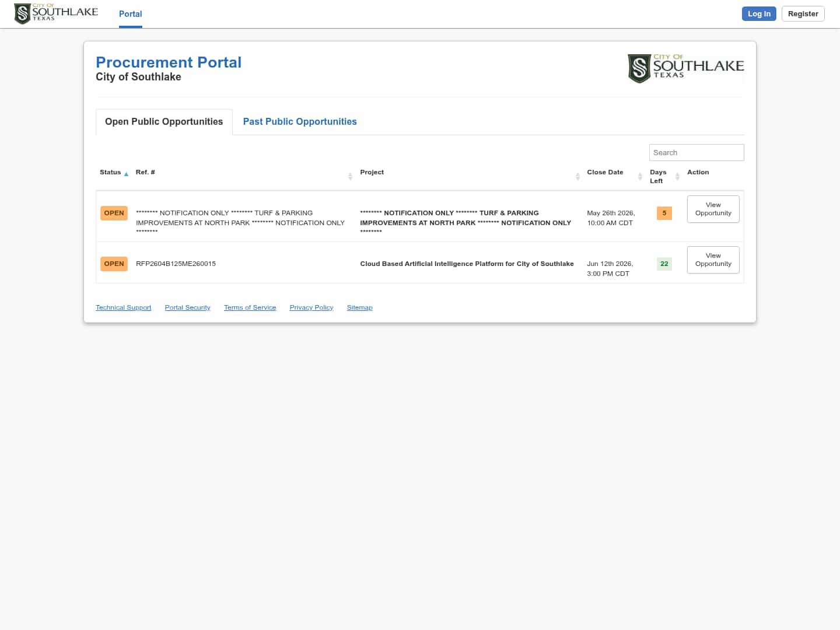The width and height of the screenshot is (840, 630).
Task: Click the days left badge showing 22
Action: pos(664,264)
